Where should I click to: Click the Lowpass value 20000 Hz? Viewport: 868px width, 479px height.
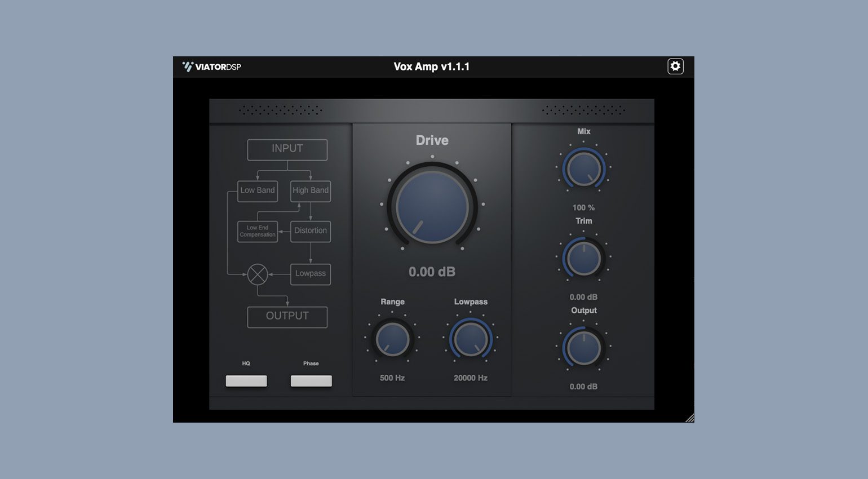coord(471,378)
